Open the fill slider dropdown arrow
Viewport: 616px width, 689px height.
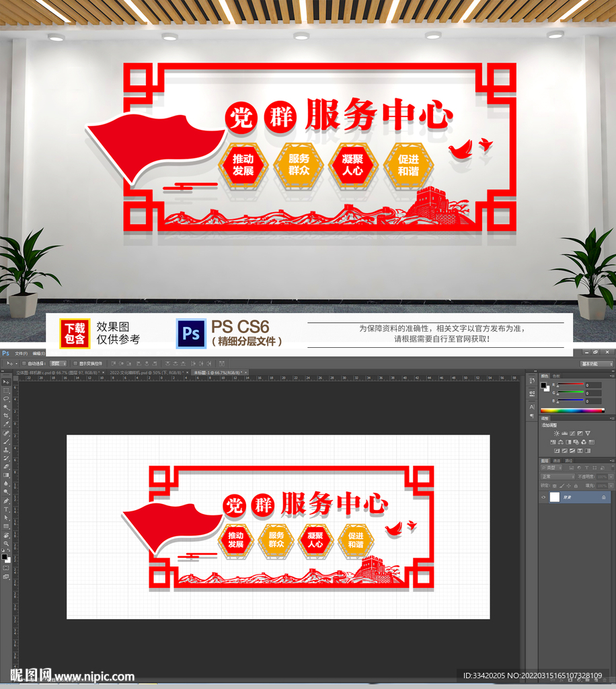(611, 486)
